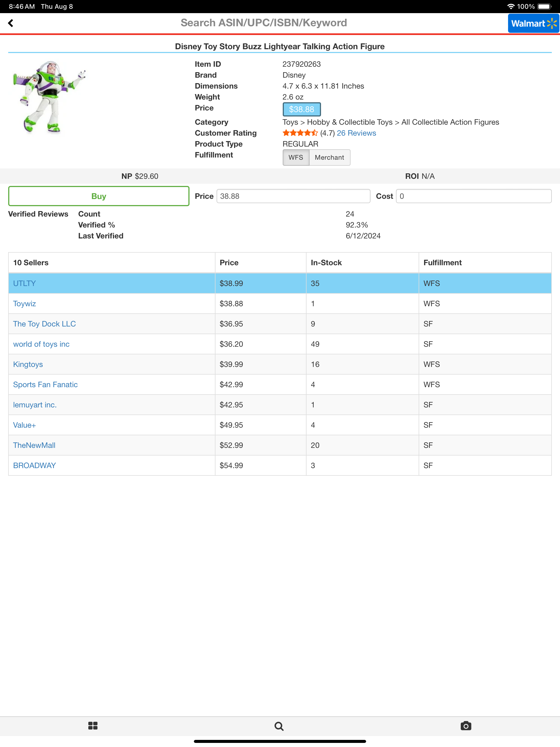
Task: Open the Walmart marketplace switcher
Action: 533,23
